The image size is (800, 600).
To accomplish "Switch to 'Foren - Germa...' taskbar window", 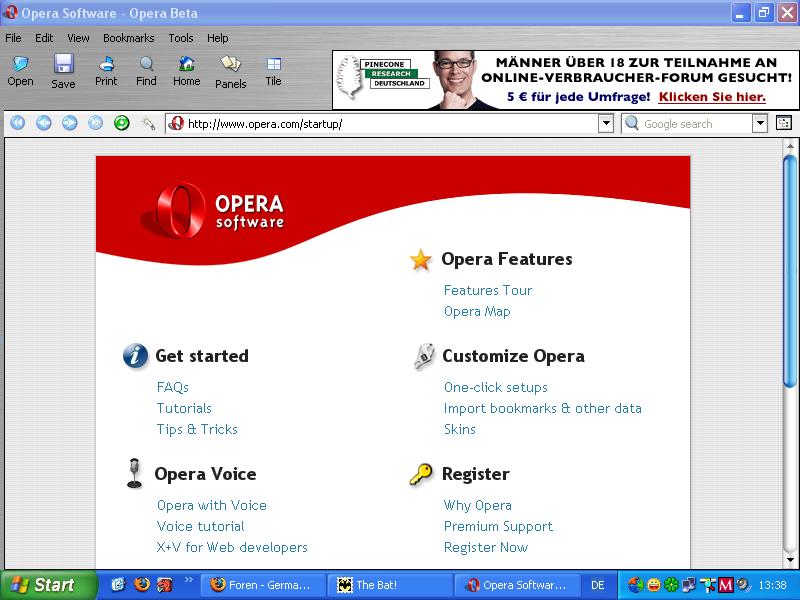I will pos(263,585).
